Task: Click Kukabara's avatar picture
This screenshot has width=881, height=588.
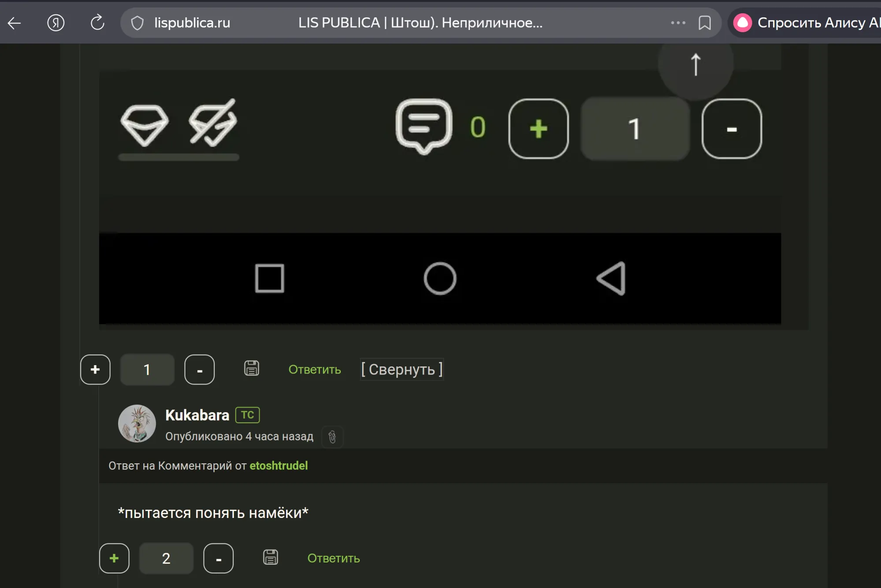Action: click(x=137, y=424)
